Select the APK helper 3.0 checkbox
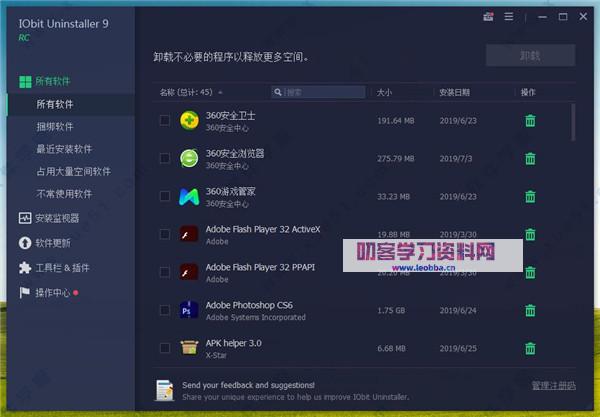600x417 pixels. coord(165,348)
